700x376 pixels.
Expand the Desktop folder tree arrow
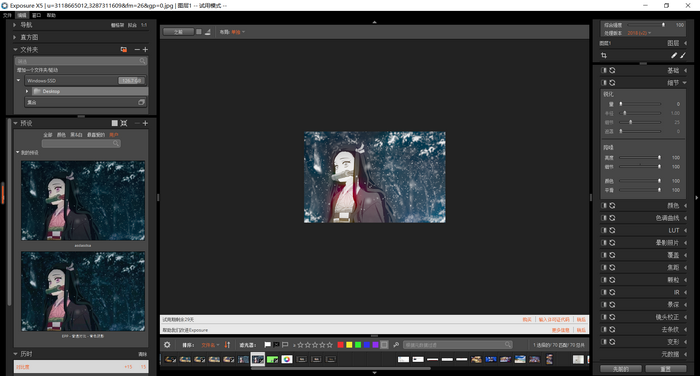pos(27,91)
